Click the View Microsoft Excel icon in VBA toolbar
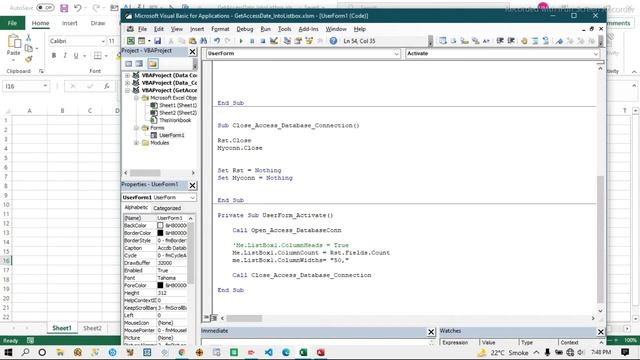The width and height of the screenshot is (640, 360). point(131,41)
